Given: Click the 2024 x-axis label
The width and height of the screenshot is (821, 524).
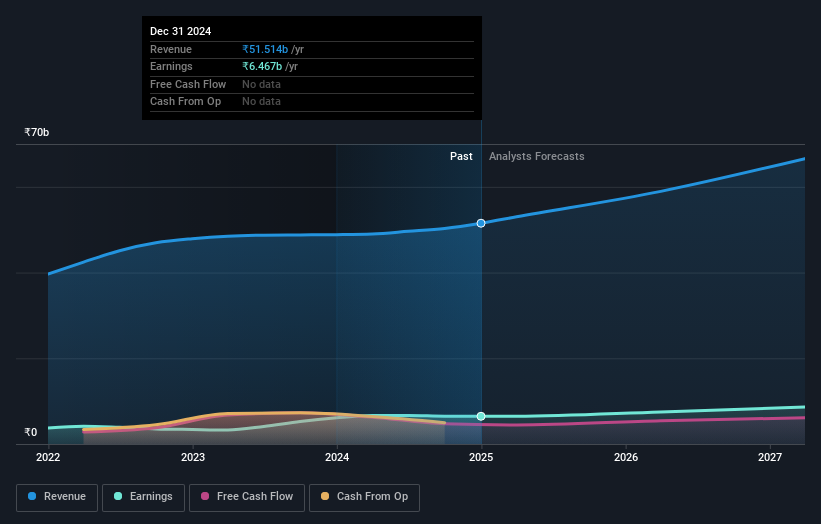Looking at the screenshot, I should point(337,457).
